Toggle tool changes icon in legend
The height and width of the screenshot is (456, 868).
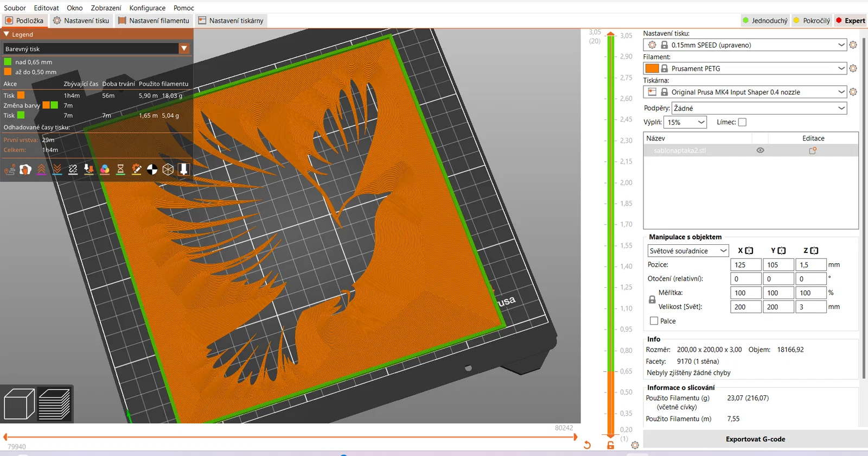pos(89,170)
